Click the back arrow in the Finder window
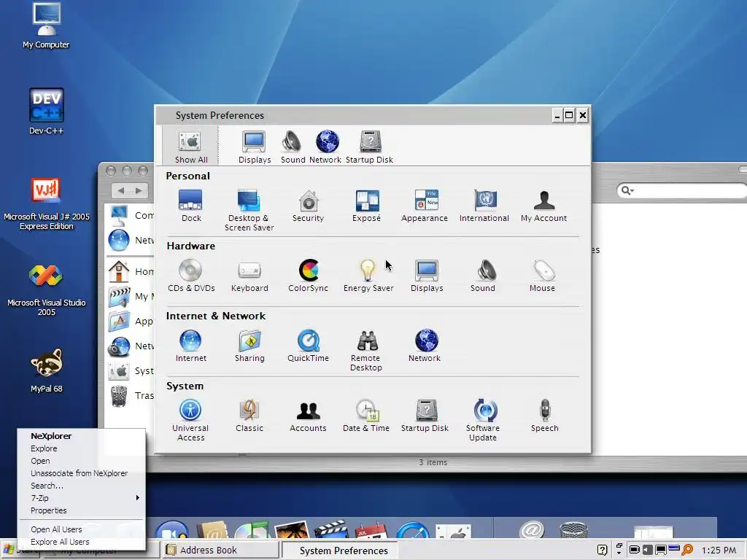 tap(121, 190)
